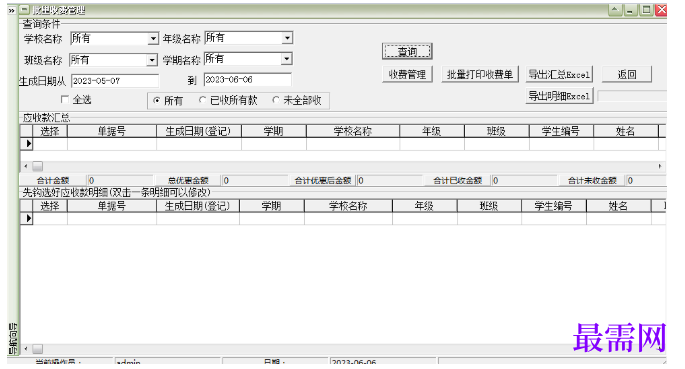The width and height of the screenshot is (685, 369).
Task: Click the 返回 return button
Action: [626, 74]
